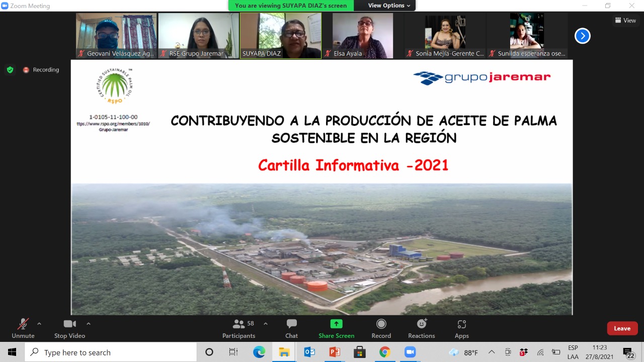Open the Chat panel
The width and height of the screenshot is (644, 362).
click(291, 328)
